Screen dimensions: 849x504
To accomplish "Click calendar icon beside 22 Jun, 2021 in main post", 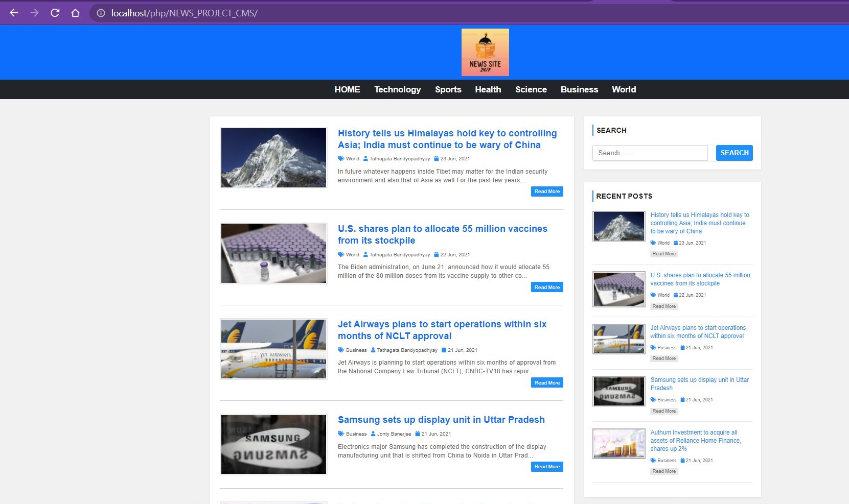I will tap(437, 254).
